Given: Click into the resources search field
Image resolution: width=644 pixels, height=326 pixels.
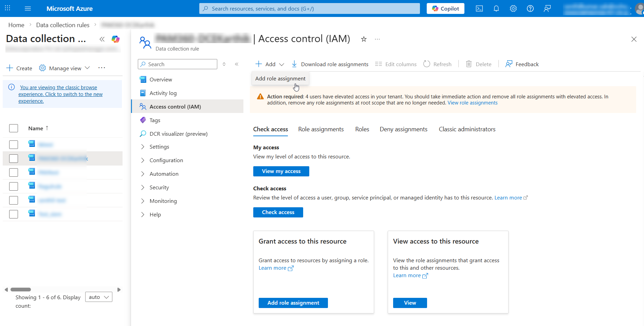Looking at the screenshot, I should pos(309,8).
